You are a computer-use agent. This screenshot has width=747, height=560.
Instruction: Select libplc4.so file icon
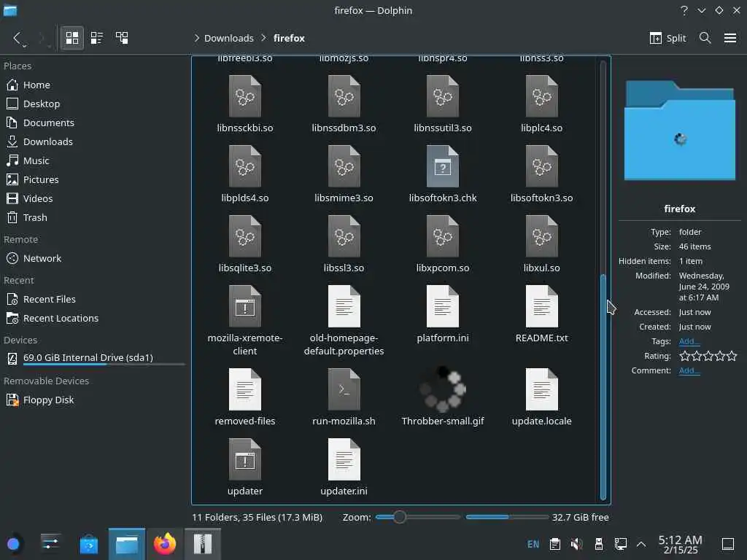542,96
